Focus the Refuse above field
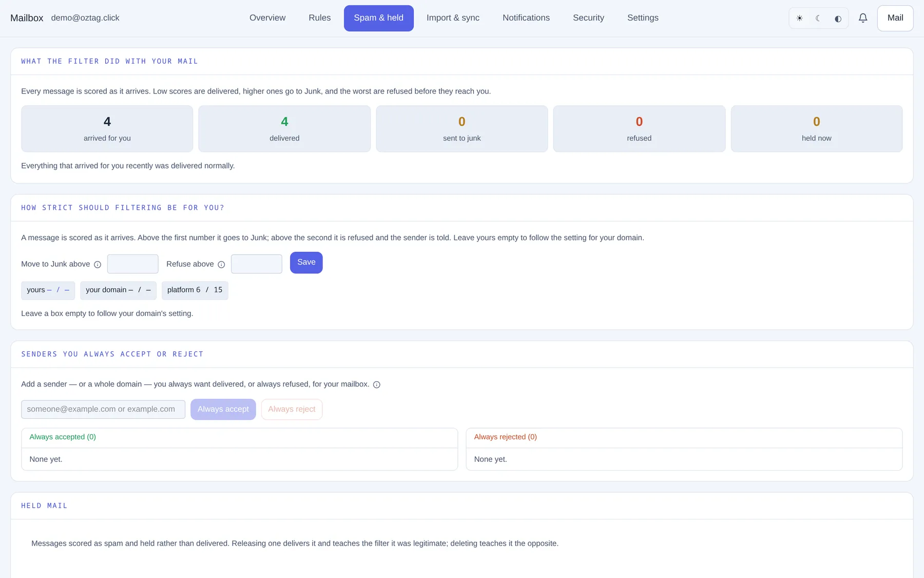924x578 pixels. point(257,264)
